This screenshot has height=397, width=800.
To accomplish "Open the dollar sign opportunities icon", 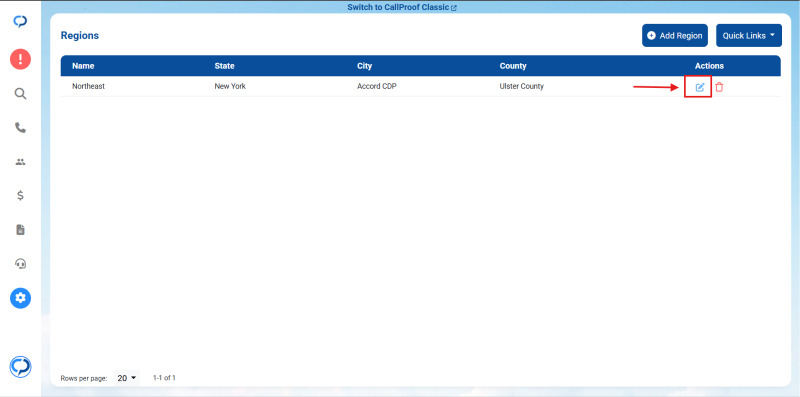I will click(20, 195).
